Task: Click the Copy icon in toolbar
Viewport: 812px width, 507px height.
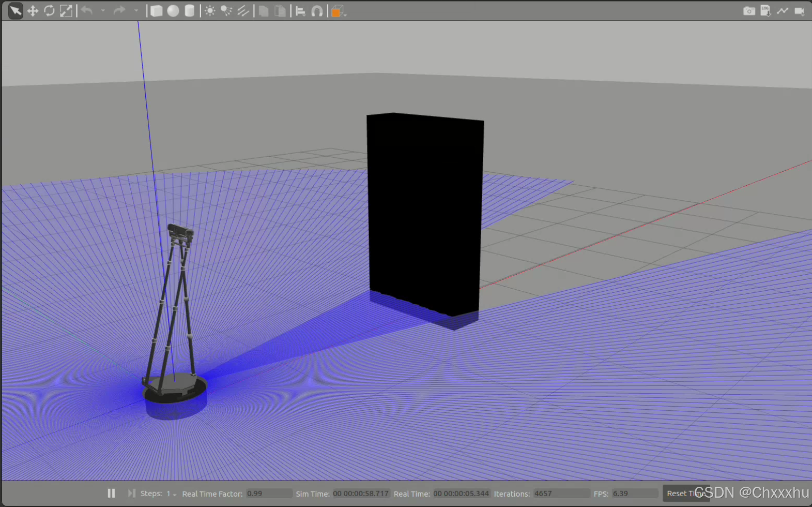Action: [264, 11]
